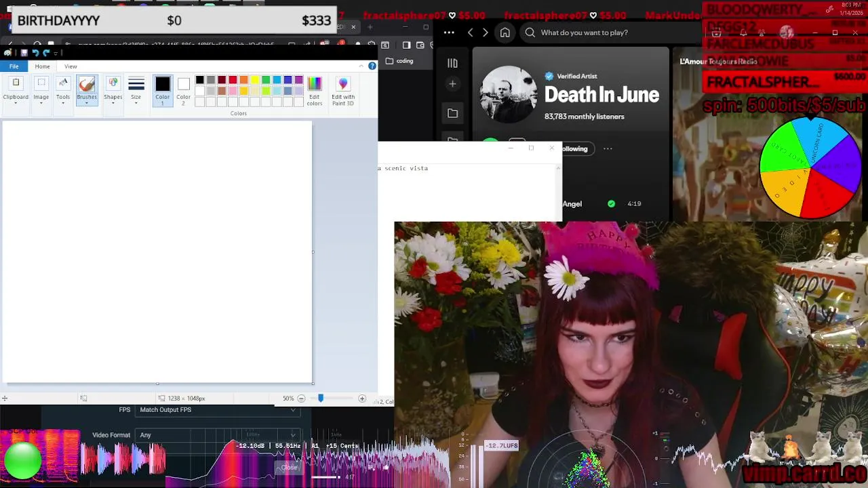Click the green saved checkmark on Angel track

pyautogui.click(x=612, y=203)
